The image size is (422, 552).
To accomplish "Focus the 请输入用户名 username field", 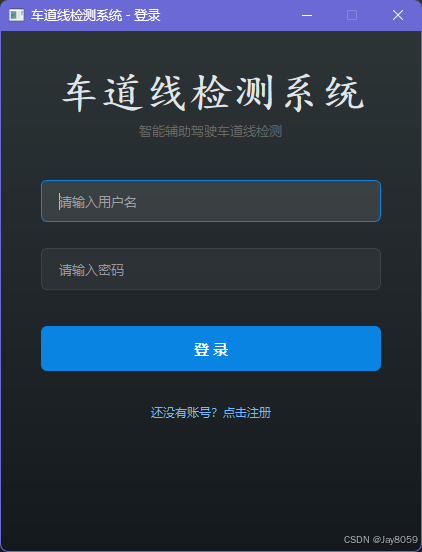I will (211, 201).
